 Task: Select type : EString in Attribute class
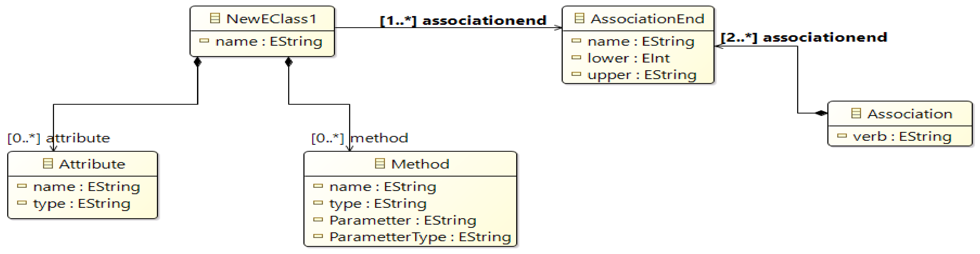(82, 204)
